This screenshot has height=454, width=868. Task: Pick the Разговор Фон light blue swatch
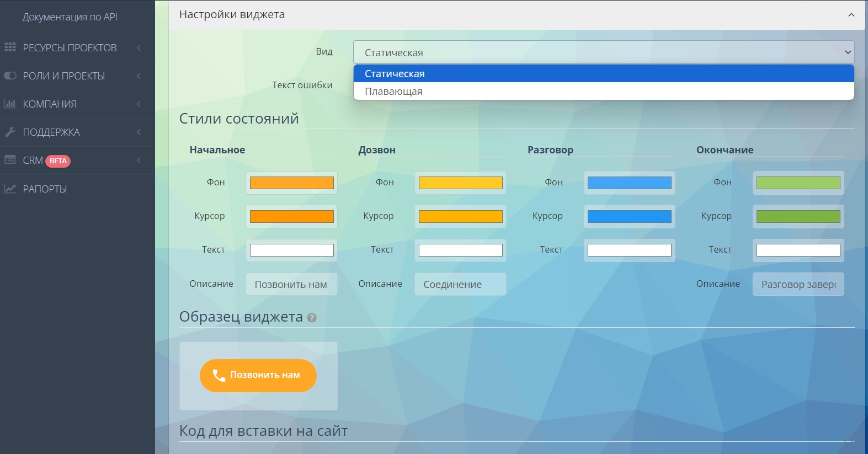[x=629, y=183]
